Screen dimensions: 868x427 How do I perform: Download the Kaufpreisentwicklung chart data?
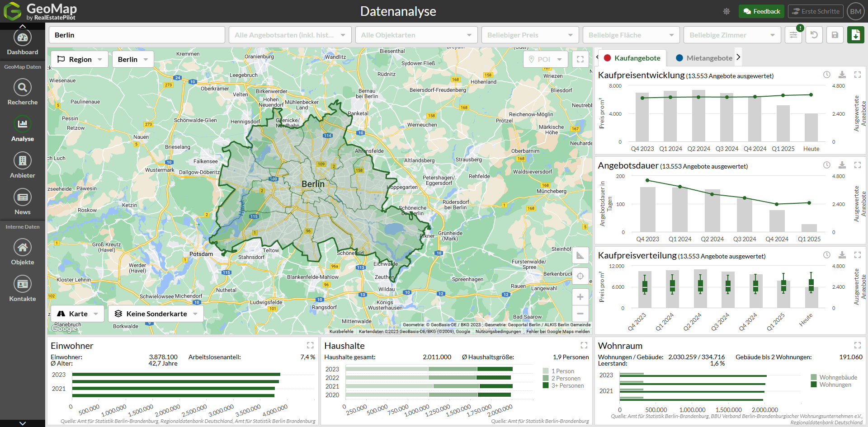click(842, 75)
